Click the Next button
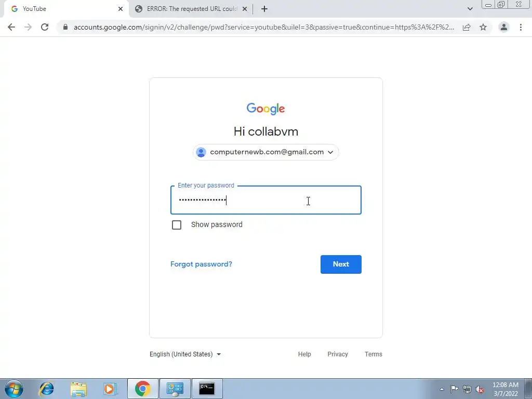This screenshot has width=532, height=399. [x=341, y=264]
